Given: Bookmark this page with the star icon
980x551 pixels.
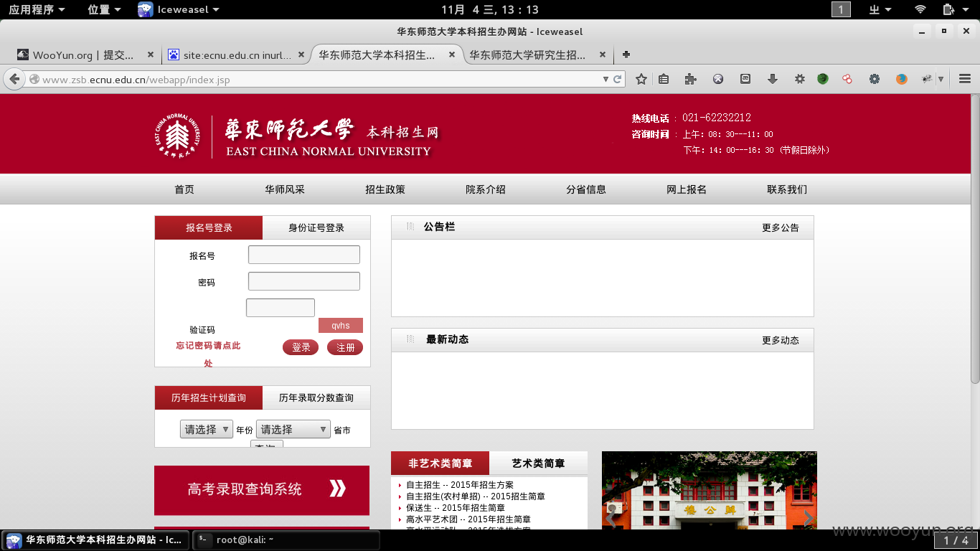Looking at the screenshot, I should tap(641, 80).
